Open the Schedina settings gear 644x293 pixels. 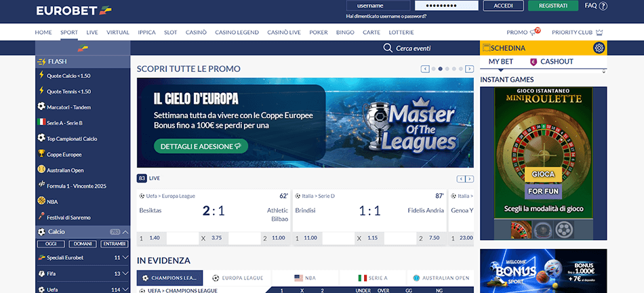pyautogui.click(x=599, y=47)
